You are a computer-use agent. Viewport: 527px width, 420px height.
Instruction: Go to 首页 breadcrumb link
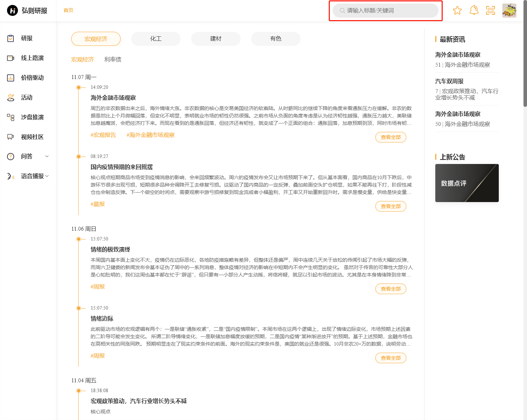[x=68, y=11]
